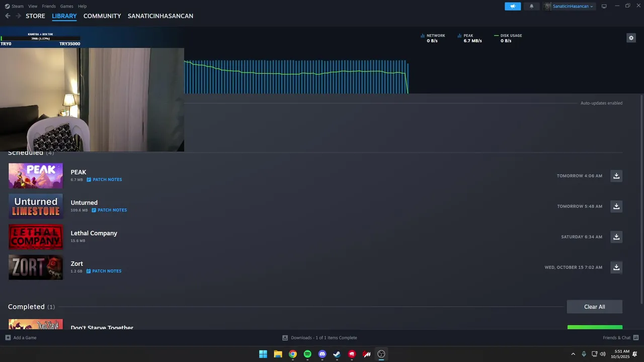Select the Lethal Company title
The image size is (644, 362).
[94, 233]
